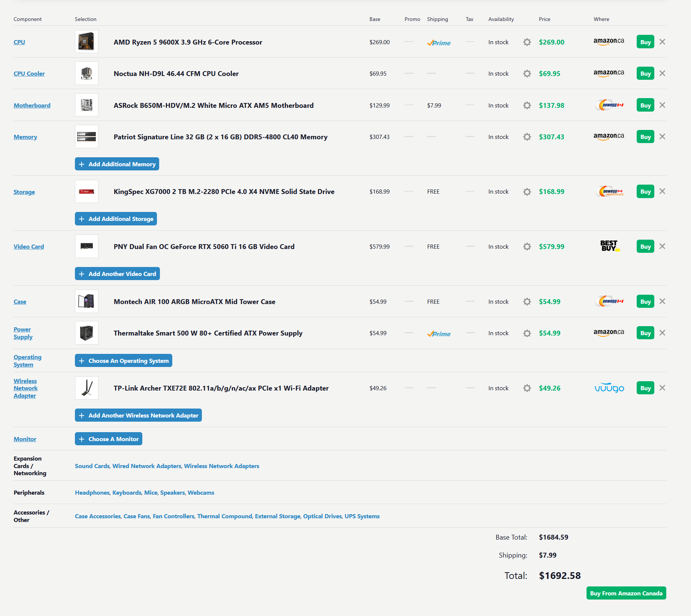The width and height of the screenshot is (691, 616).
Task: Buy the AMD Ryzen 5 9600X processor
Action: pyautogui.click(x=645, y=42)
